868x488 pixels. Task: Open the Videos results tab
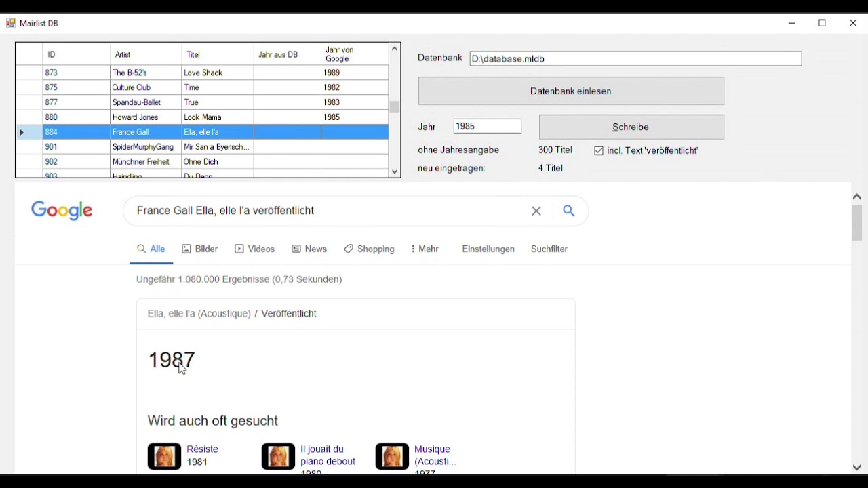(255, 249)
